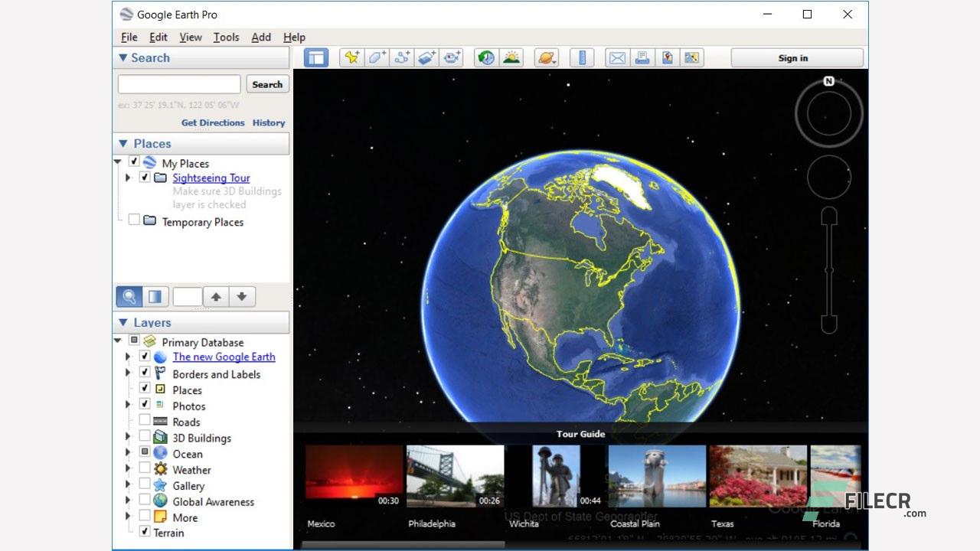Play the Mexico tour thumbnail
Image resolution: width=980 pixels, height=551 pixels.
(x=354, y=476)
